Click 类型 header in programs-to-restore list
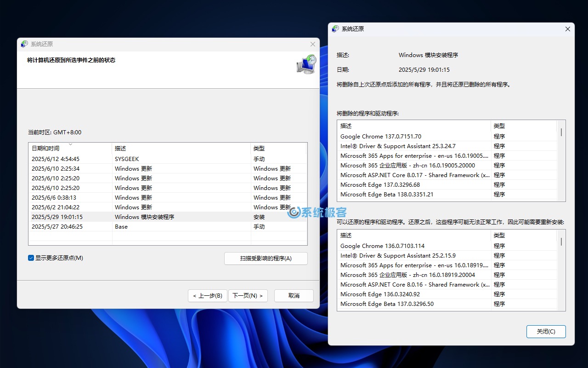Viewport: 588px width, 368px height. pyautogui.click(x=524, y=236)
